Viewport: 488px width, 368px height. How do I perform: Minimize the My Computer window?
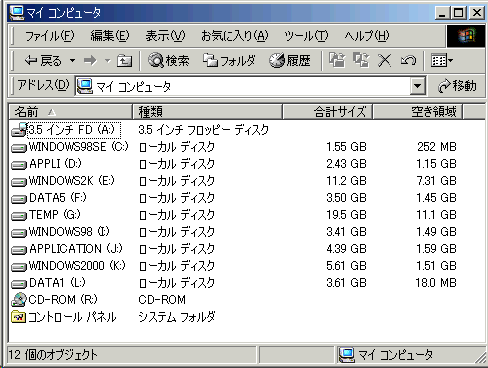(x=442, y=13)
